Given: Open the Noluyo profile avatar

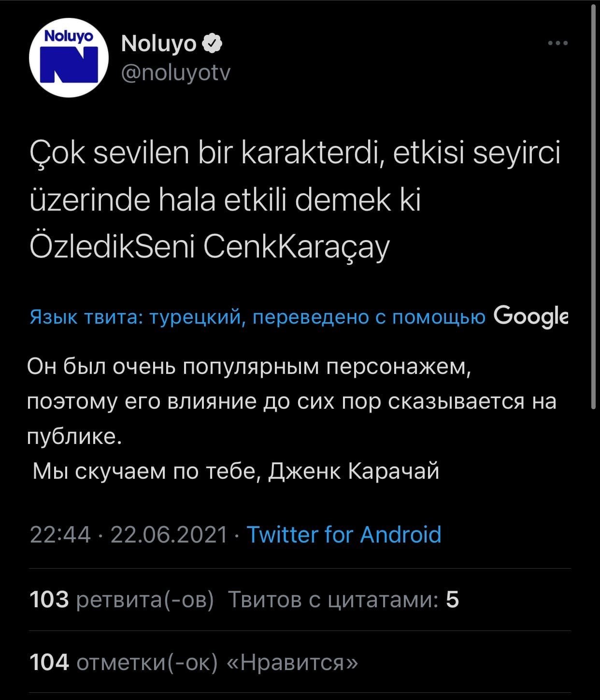Looking at the screenshot, I should tap(68, 57).
